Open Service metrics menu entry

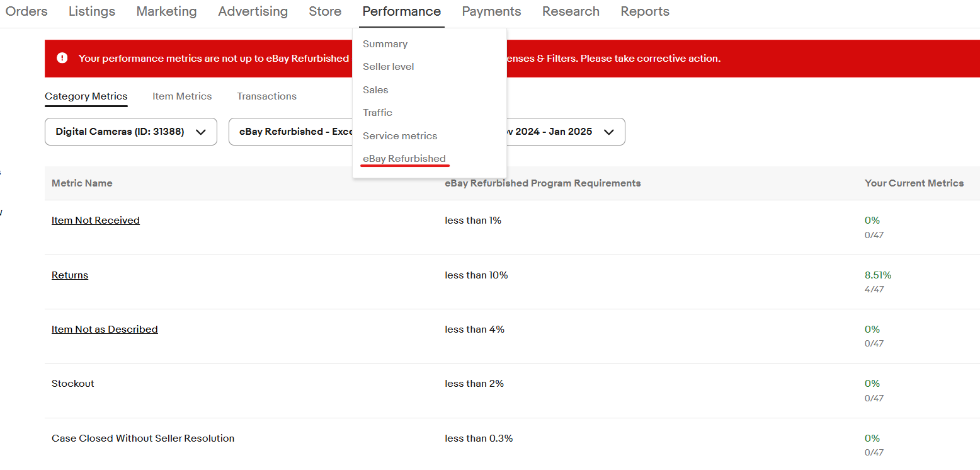click(x=400, y=136)
